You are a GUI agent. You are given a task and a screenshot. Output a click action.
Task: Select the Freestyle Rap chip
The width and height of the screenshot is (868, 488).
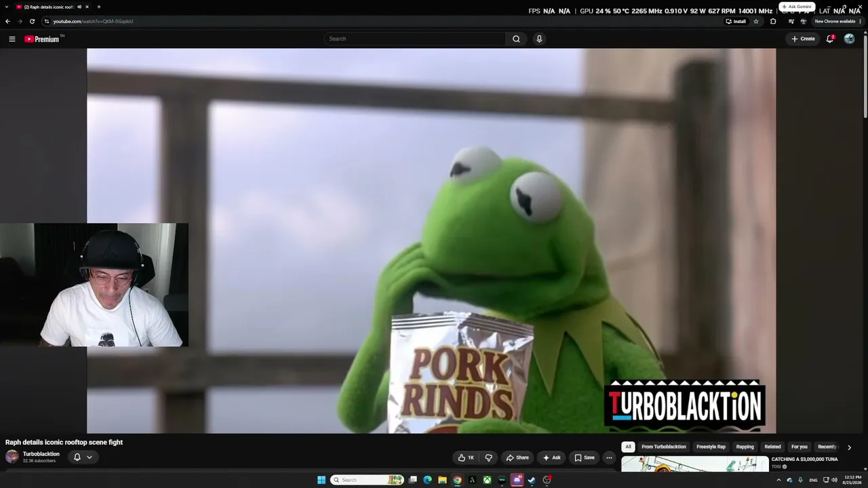[711, 447]
